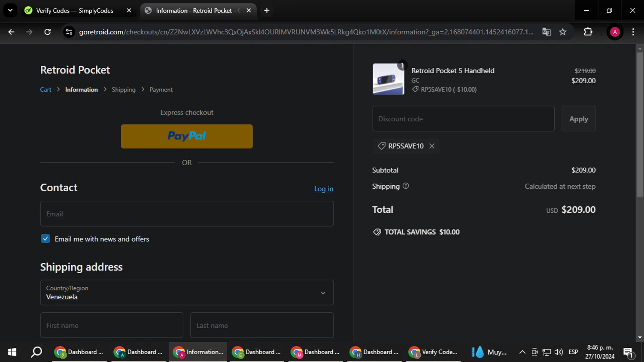Image resolution: width=644 pixels, height=362 pixels.
Task: Select the goretroid.com address bar URL
Action: tap(307, 32)
